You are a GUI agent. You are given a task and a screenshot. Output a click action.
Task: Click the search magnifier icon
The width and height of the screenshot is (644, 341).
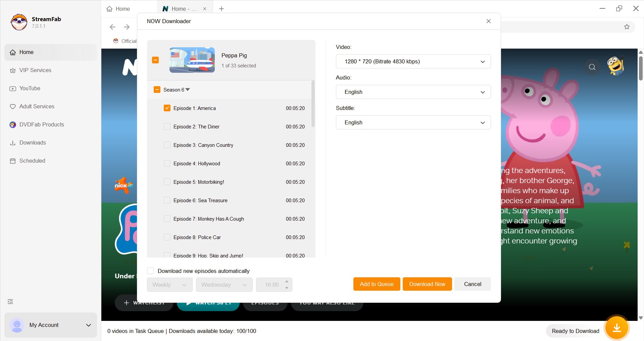click(x=592, y=67)
